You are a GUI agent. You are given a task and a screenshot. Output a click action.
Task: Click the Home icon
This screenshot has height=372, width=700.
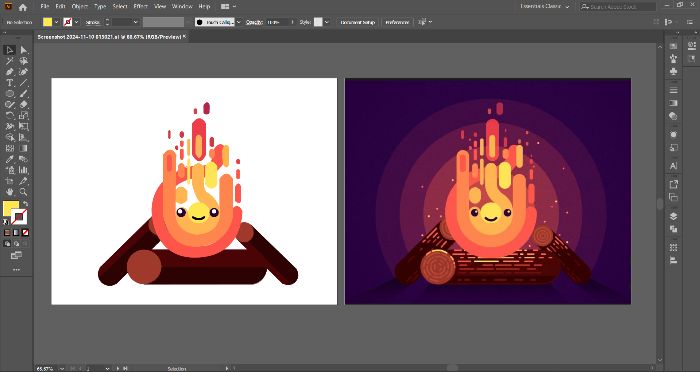point(23,7)
